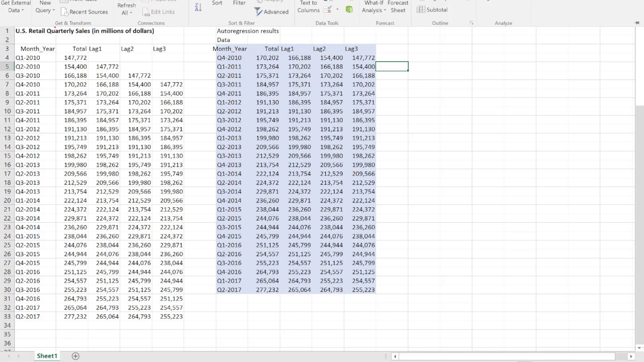
Task: Expand the Get External Data dropdown
Action: 16,7
